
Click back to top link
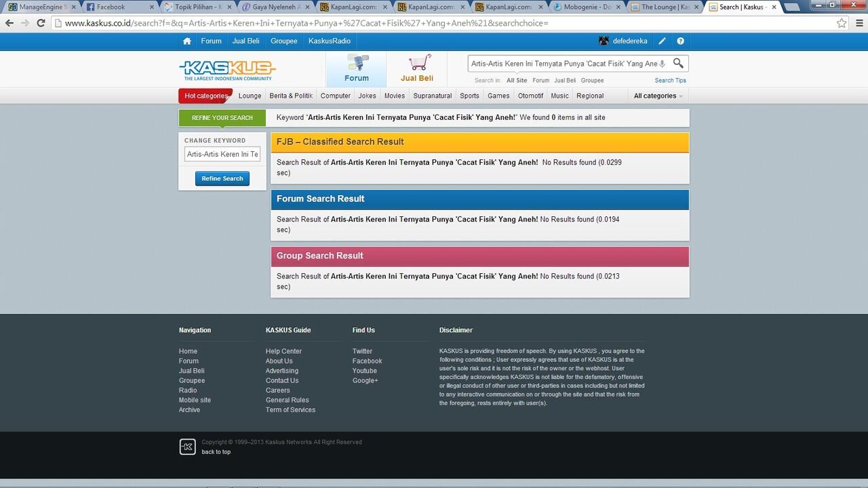[216, 452]
